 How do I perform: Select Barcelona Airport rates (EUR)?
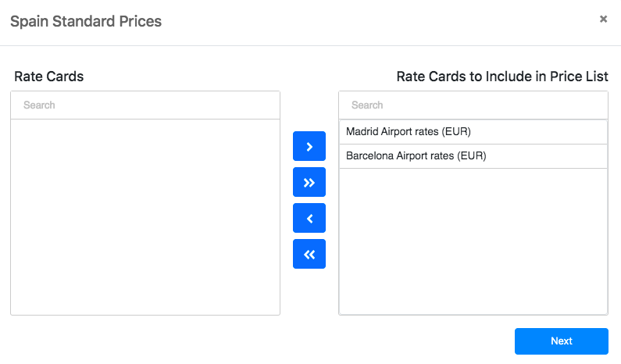click(473, 156)
